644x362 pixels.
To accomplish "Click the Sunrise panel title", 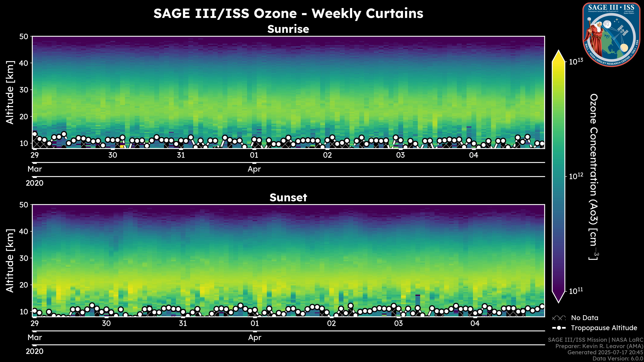I will pos(288,29).
